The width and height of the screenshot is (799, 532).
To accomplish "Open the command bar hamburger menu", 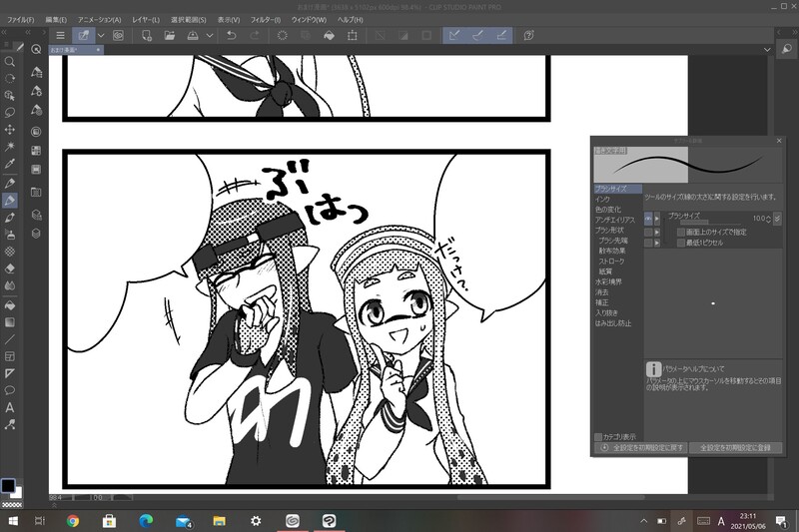I will coord(60,35).
